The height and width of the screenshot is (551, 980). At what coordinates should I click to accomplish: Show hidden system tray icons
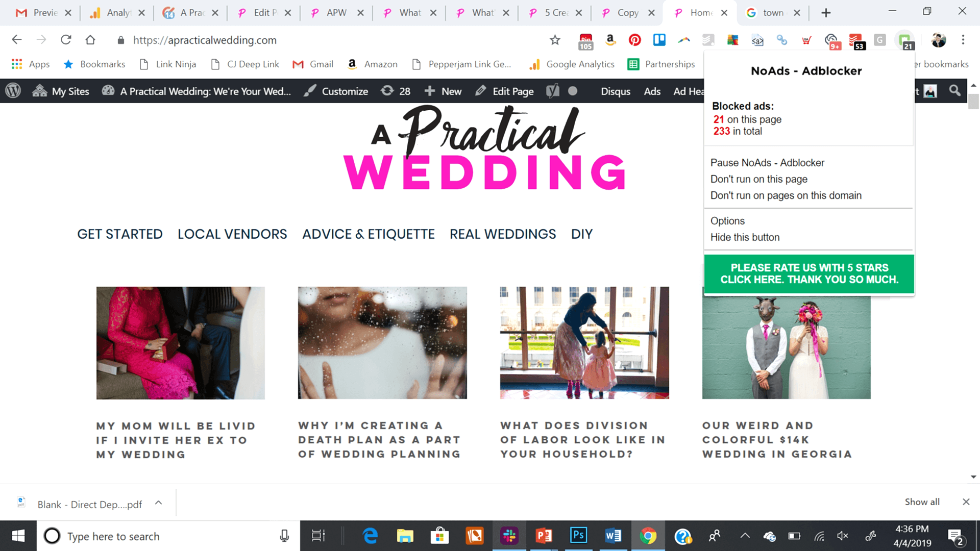[x=745, y=536]
